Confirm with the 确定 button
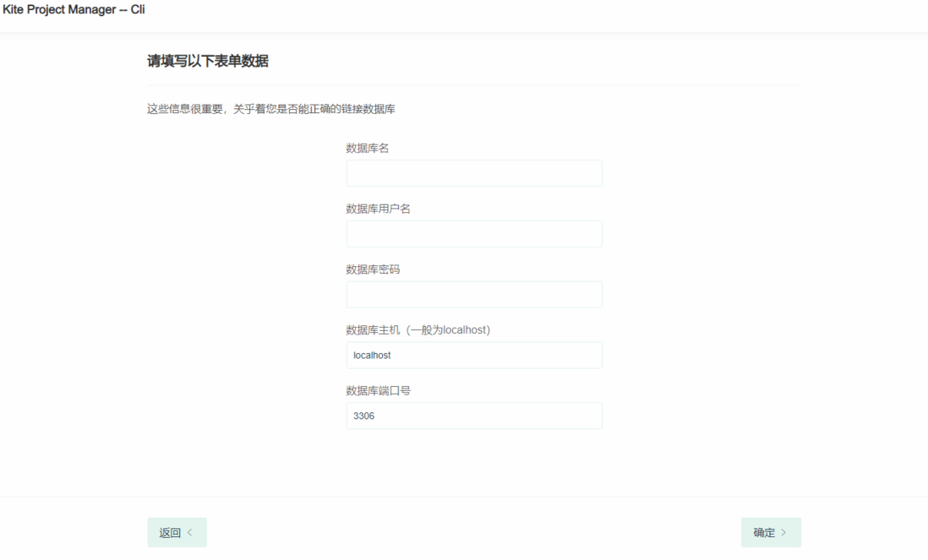 (771, 532)
